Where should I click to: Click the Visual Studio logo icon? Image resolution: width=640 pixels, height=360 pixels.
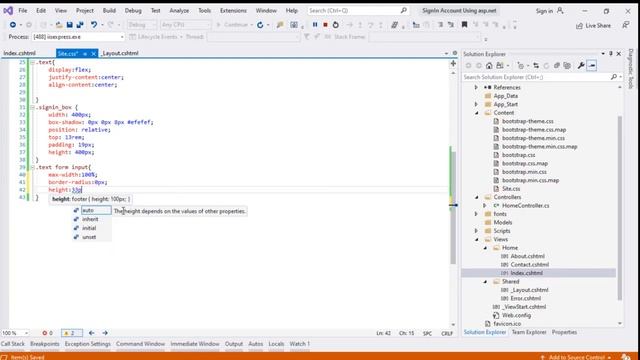8,11
